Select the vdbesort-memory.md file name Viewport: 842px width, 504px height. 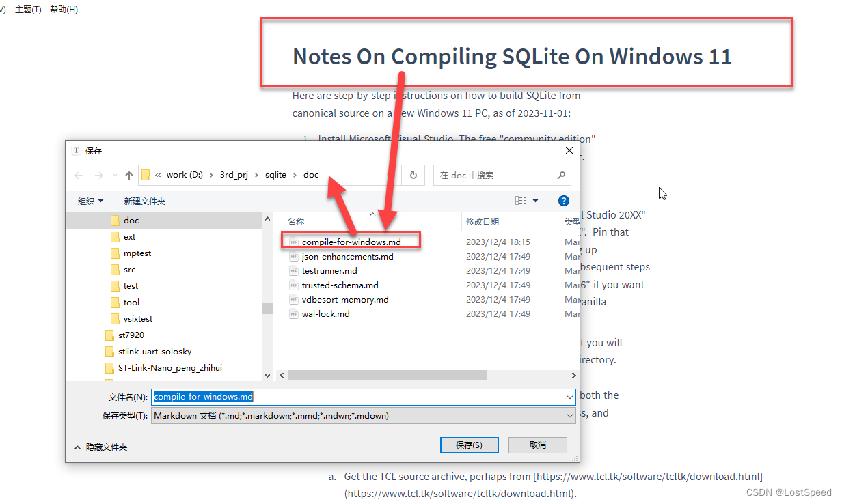tap(345, 299)
